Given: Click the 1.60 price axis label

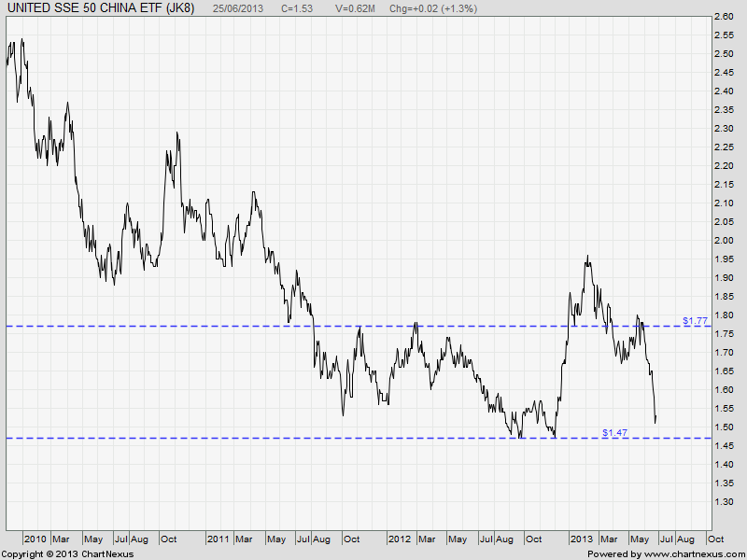Looking at the screenshot, I should click(x=724, y=390).
